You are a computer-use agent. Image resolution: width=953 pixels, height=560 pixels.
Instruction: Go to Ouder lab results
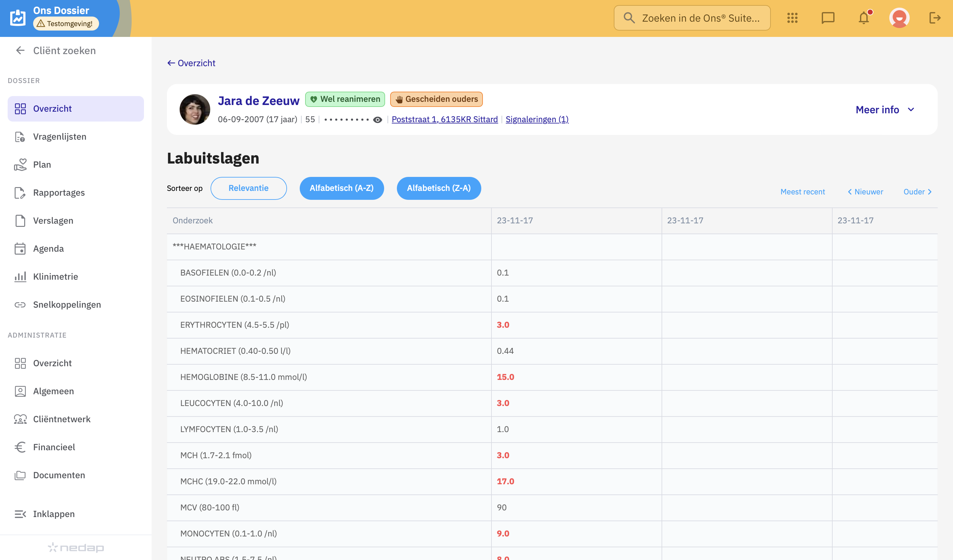tap(917, 192)
